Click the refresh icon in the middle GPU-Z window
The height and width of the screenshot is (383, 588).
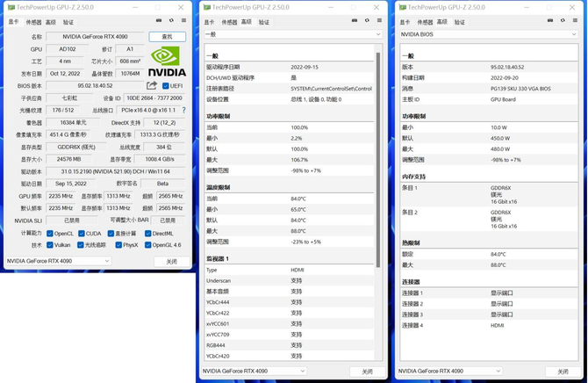tap(367, 20)
